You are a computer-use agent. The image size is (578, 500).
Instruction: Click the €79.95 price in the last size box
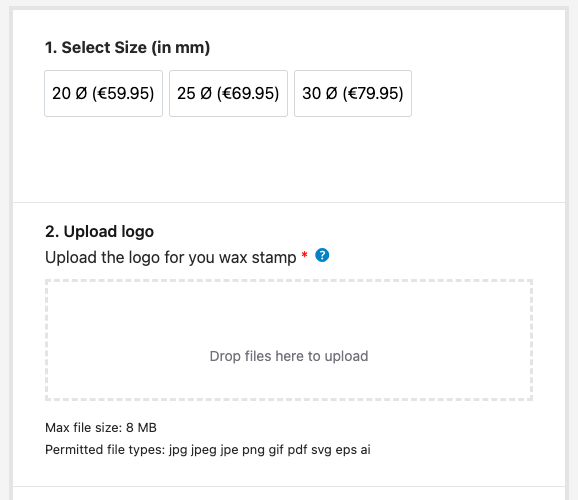pos(373,93)
